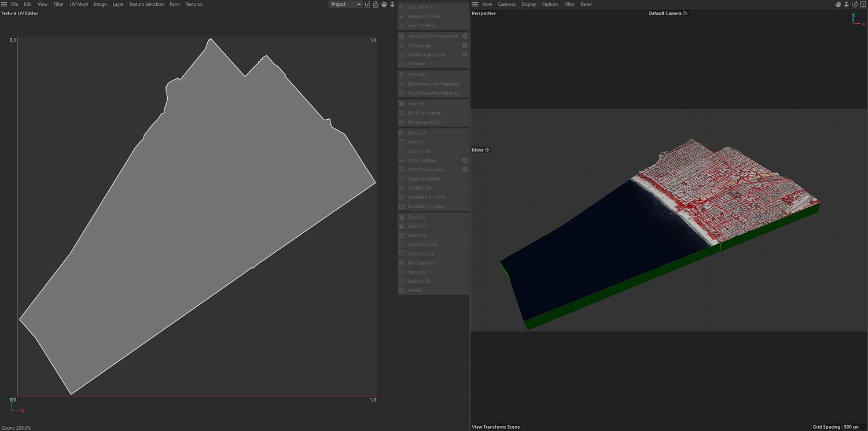Run the UV Unwrap command
Screen dimensions: 868x431
[x=429, y=45]
